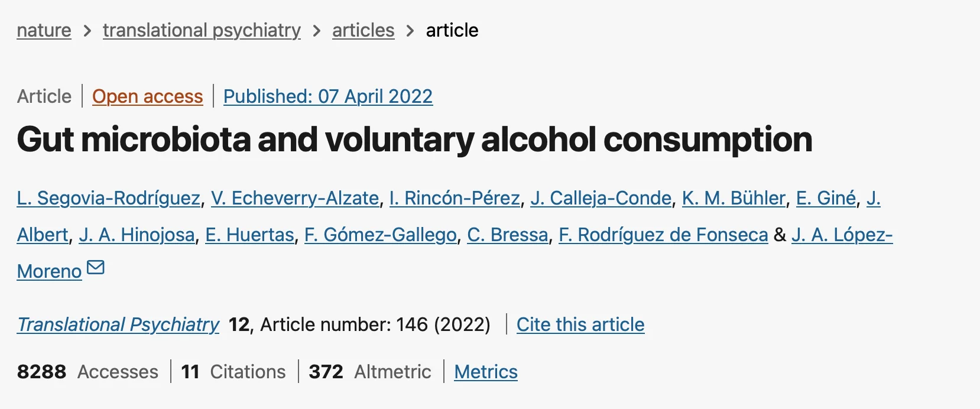Open author L. Segovia-Rodríguez
The width and height of the screenshot is (980, 409).
109,198
